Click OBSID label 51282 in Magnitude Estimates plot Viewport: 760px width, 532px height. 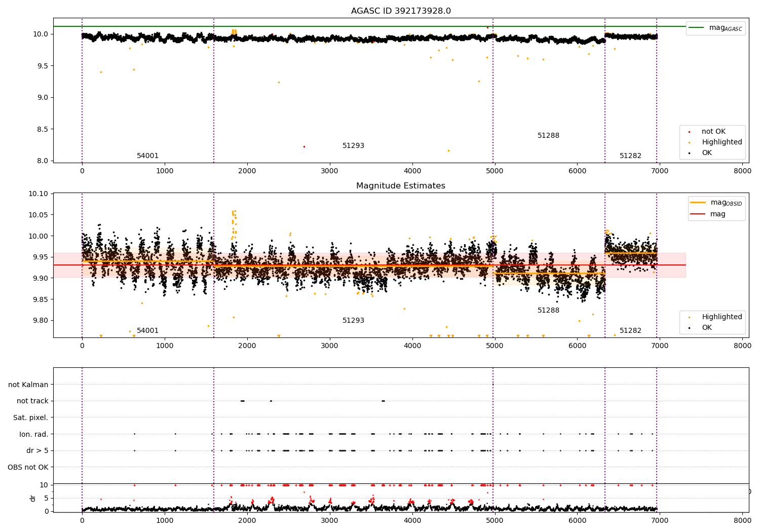[631, 331]
